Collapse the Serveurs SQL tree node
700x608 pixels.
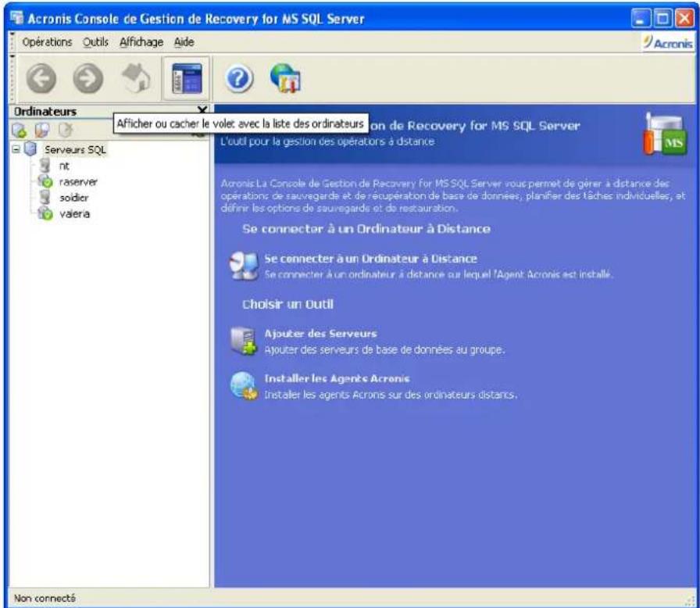tap(16, 148)
